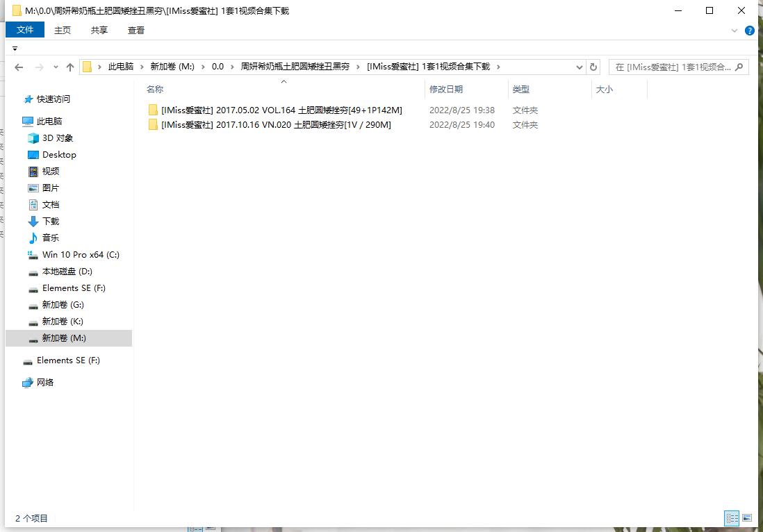This screenshot has height=532, width=763.
Task: Select 周妍希 folder in the address breadcrumb
Action: (295, 67)
